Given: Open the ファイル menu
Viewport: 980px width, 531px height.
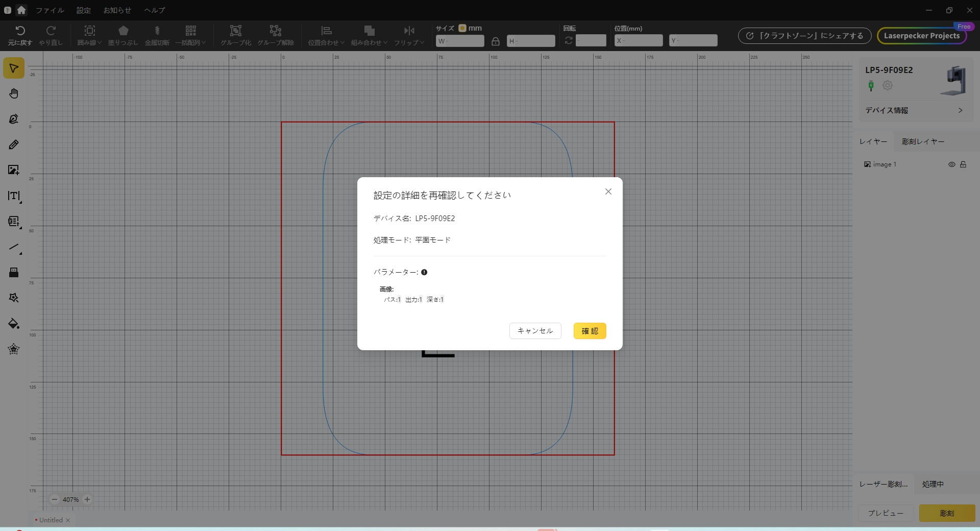Looking at the screenshot, I should (50, 10).
